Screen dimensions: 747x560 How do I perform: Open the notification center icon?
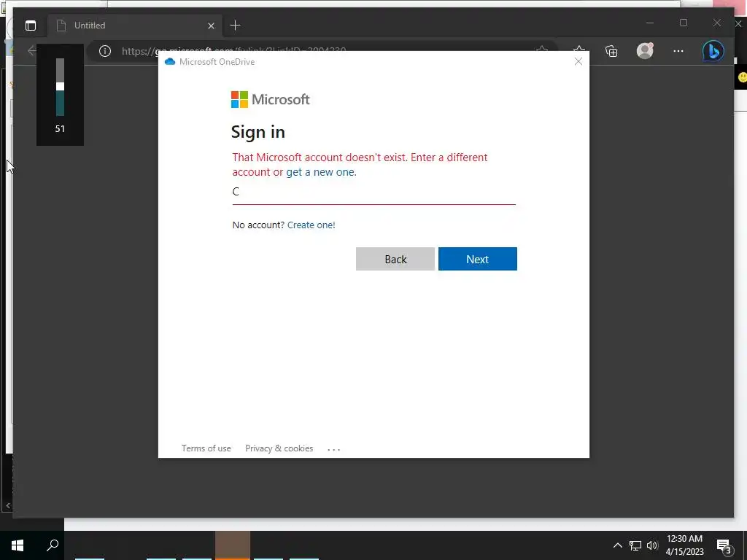[x=724, y=545]
